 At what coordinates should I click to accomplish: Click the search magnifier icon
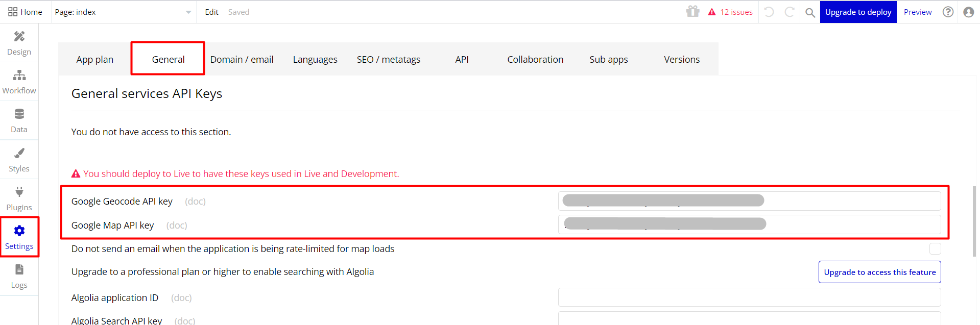coord(810,12)
